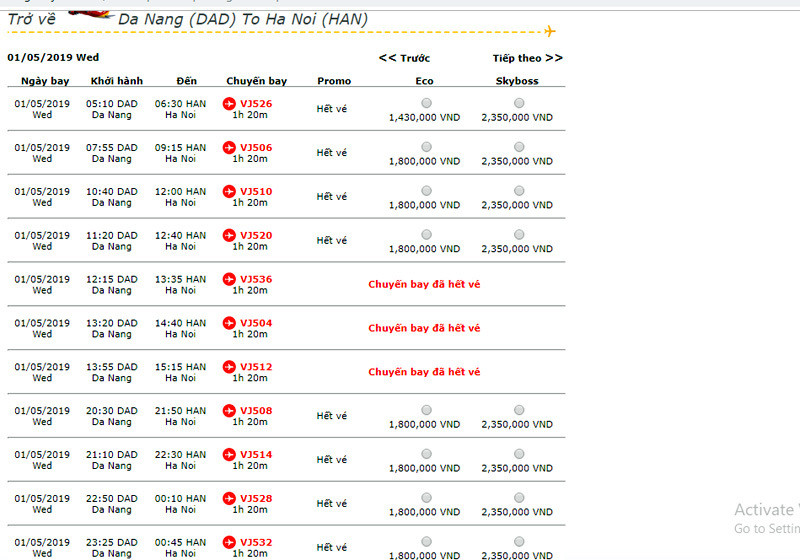Open flight number VJ532 link
Image resolution: width=800 pixels, height=560 pixels.
coord(256,542)
